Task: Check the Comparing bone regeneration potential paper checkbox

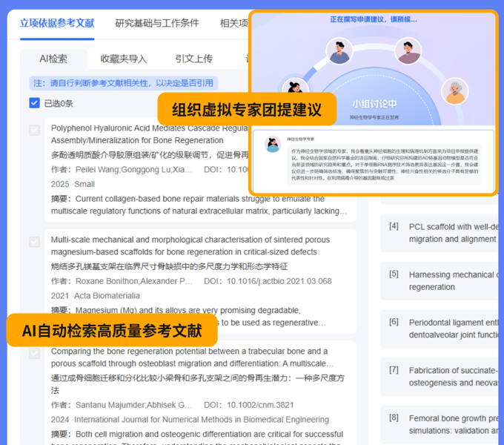Action: [34, 353]
